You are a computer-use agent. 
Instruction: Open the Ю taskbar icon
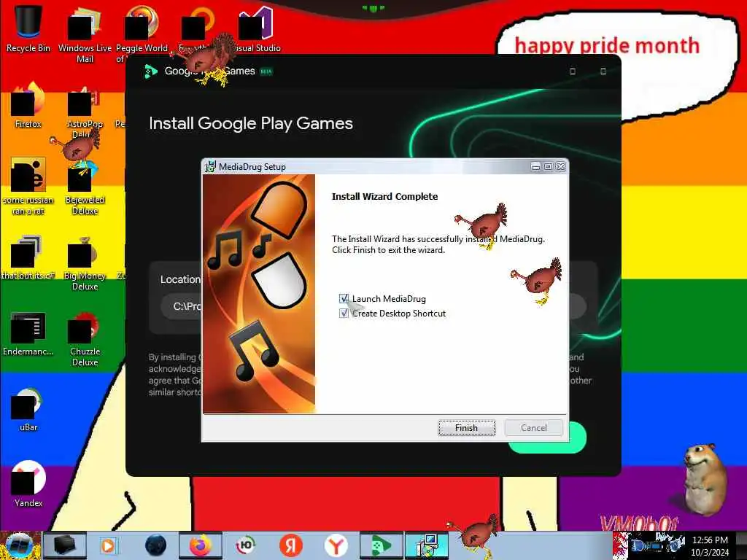(246, 545)
